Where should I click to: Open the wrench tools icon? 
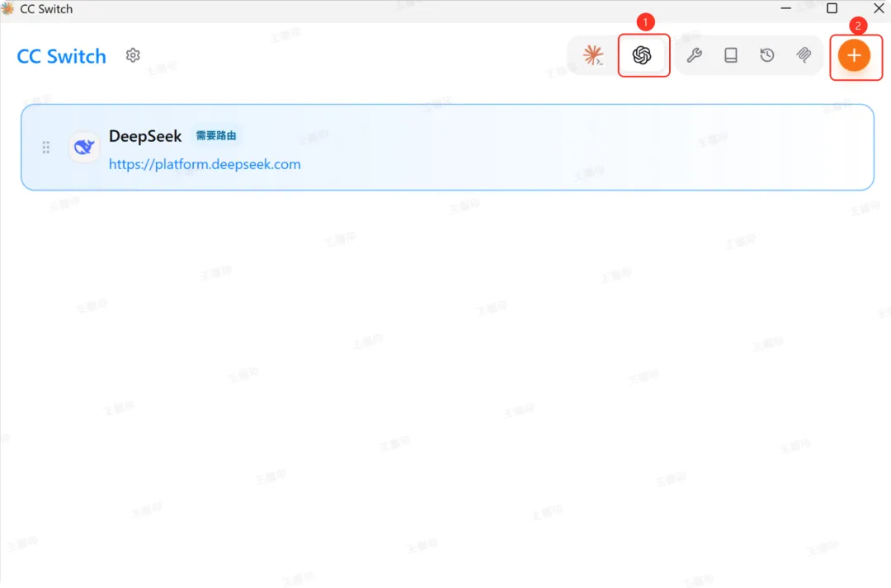tap(695, 55)
